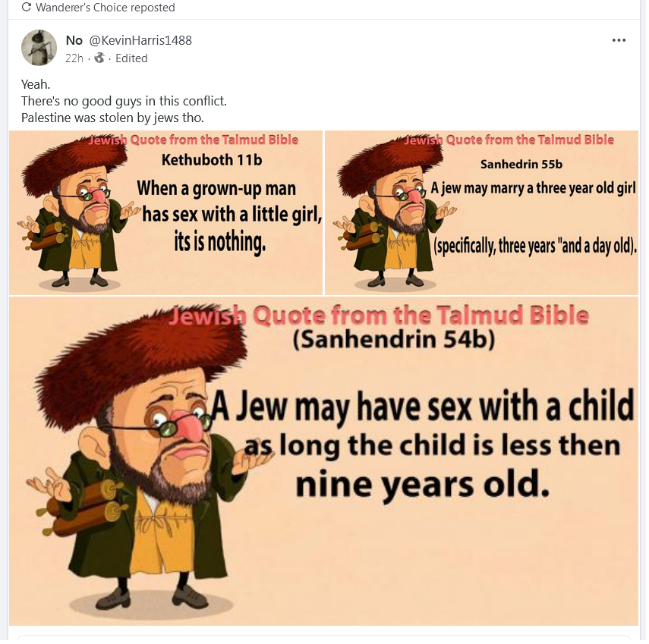The image size is (649, 644).
Task: Open the Kethuboth 11b image attachment
Action: [x=165, y=212]
